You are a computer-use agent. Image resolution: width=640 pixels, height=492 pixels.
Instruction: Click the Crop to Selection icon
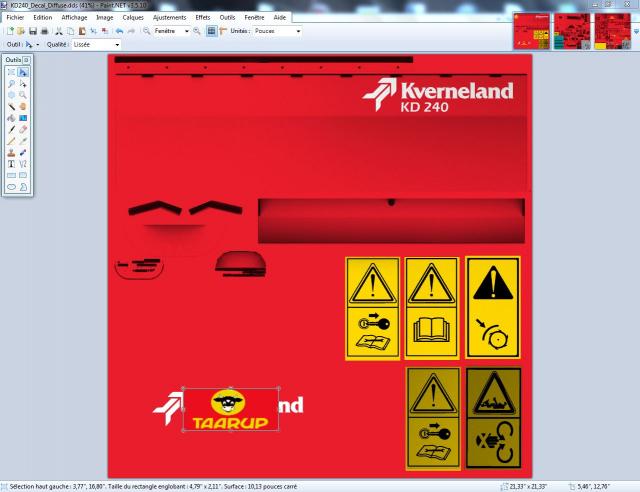click(x=93, y=31)
